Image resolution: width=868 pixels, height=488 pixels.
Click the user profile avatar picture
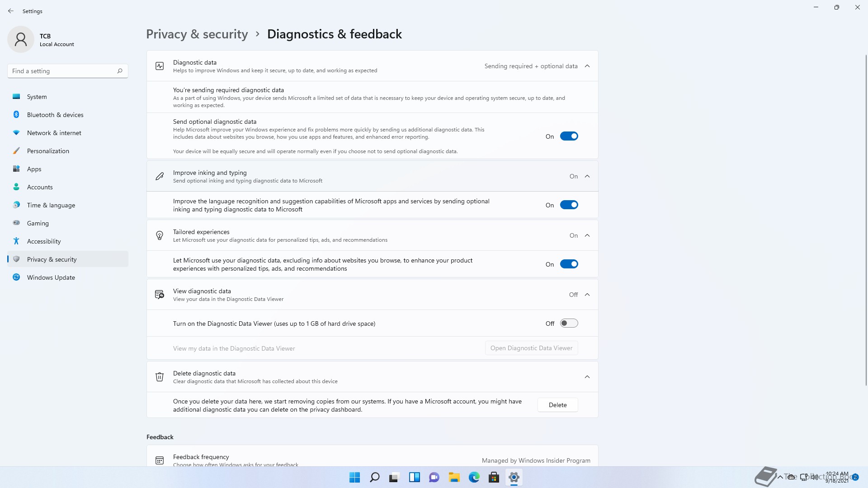[x=21, y=40]
